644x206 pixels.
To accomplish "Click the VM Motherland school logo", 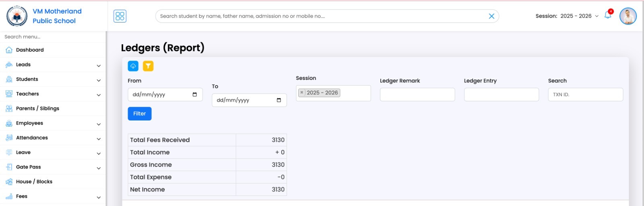I will point(17,16).
